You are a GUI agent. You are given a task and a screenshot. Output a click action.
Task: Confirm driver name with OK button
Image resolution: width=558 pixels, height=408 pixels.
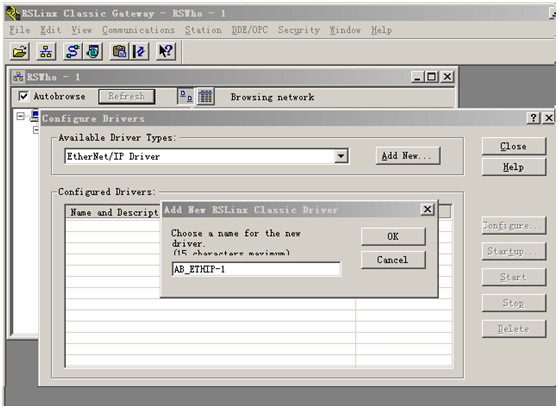point(393,236)
